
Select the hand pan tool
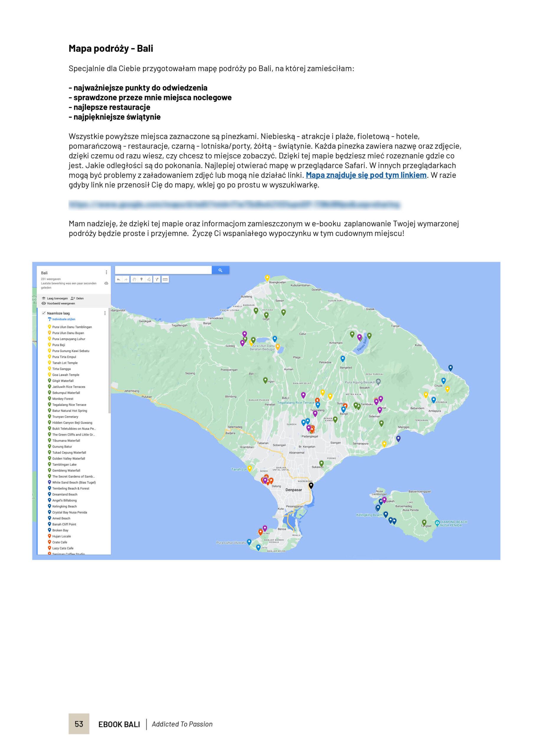134,280
